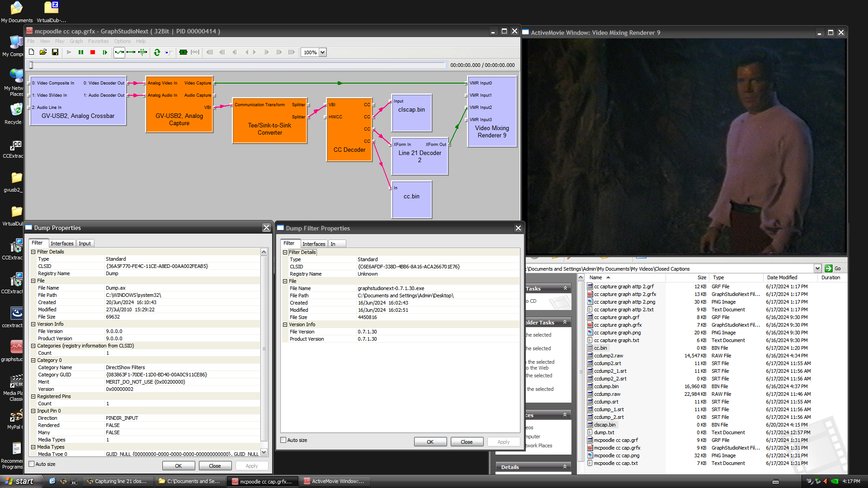Click the remove connections toolbar icon

point(195,52)
